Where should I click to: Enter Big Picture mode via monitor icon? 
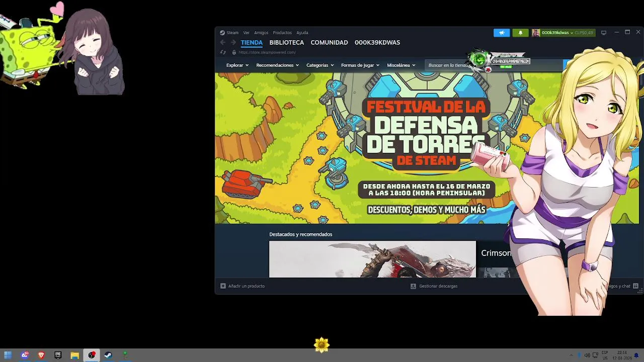tap(604, 33)
